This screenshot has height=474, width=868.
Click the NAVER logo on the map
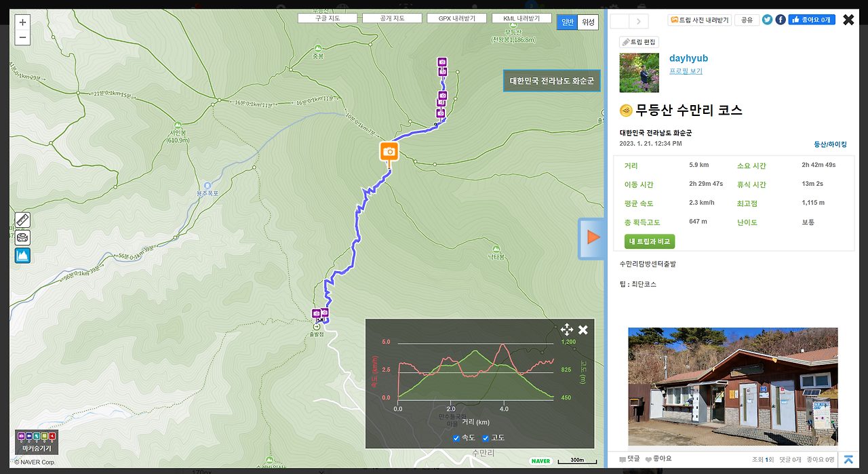(x=540, y=461)
